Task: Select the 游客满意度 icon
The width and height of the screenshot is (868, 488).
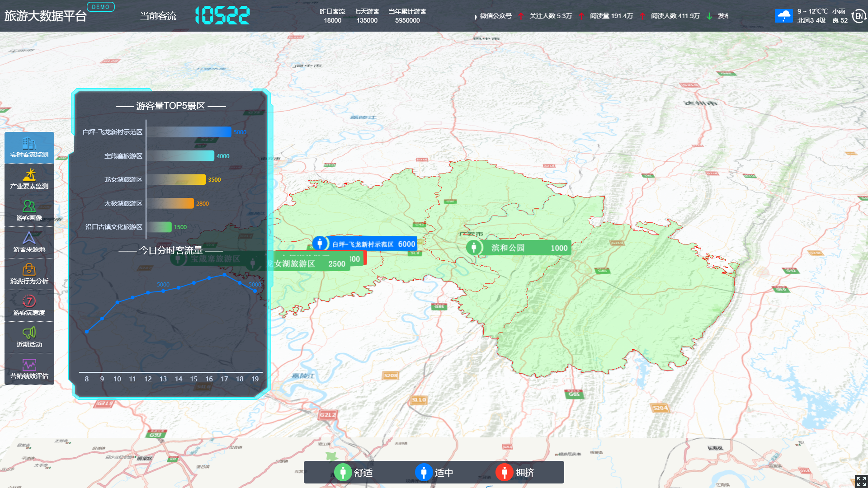Action: pos(29,301)
